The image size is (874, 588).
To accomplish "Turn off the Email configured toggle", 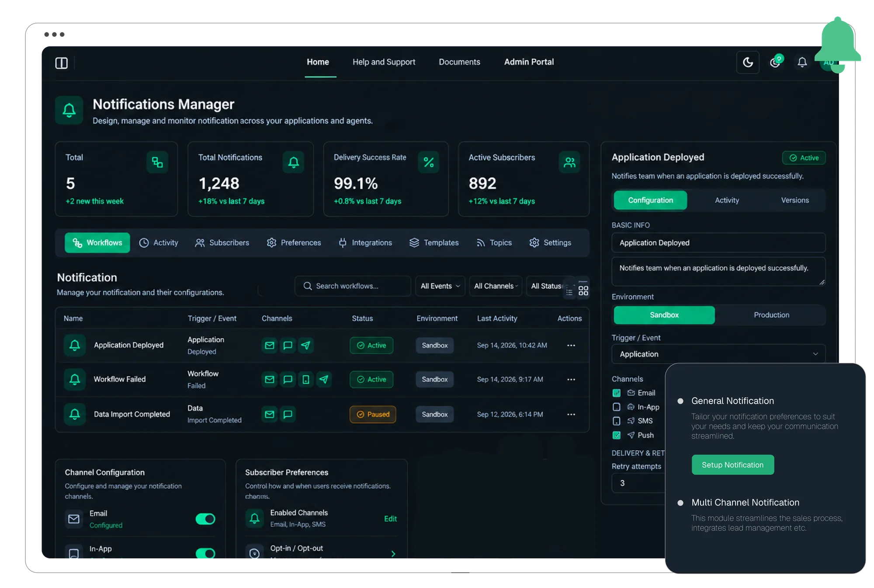I will click(x=205, y=519).
